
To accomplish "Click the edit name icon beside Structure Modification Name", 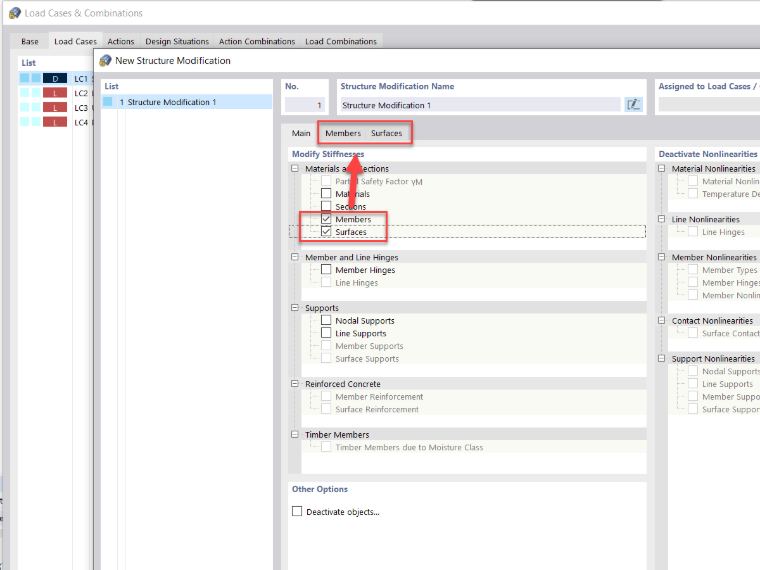I will pos(633,105).
